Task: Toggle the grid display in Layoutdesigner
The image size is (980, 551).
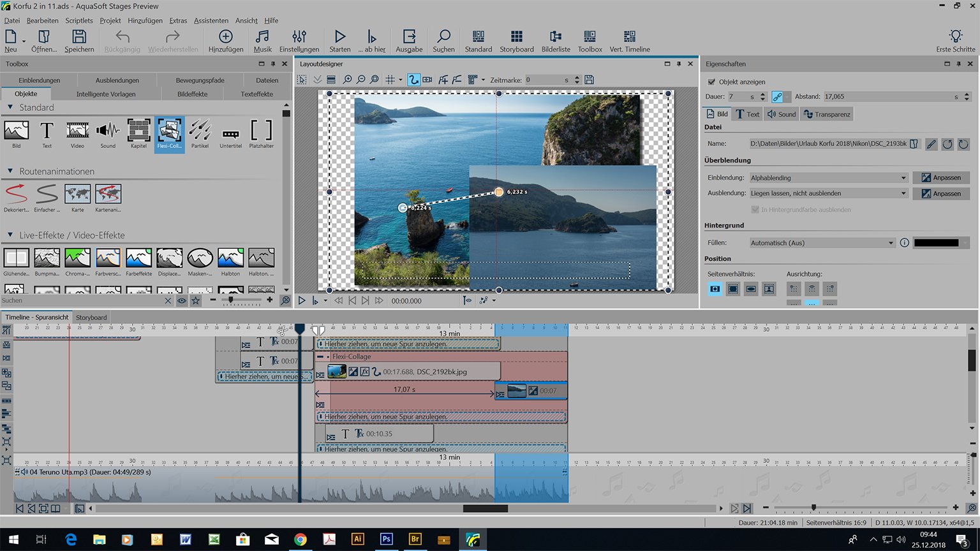Action: [x=390, y=80]
